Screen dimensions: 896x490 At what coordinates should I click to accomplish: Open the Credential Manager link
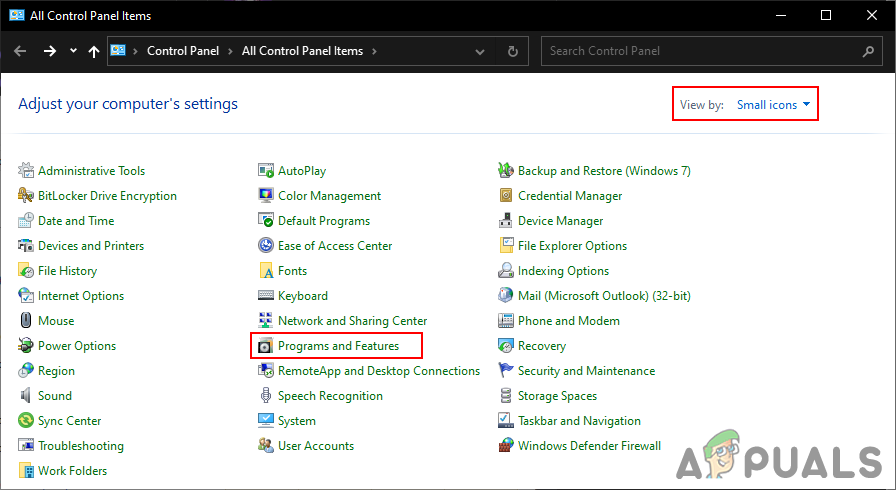[569, 196]
